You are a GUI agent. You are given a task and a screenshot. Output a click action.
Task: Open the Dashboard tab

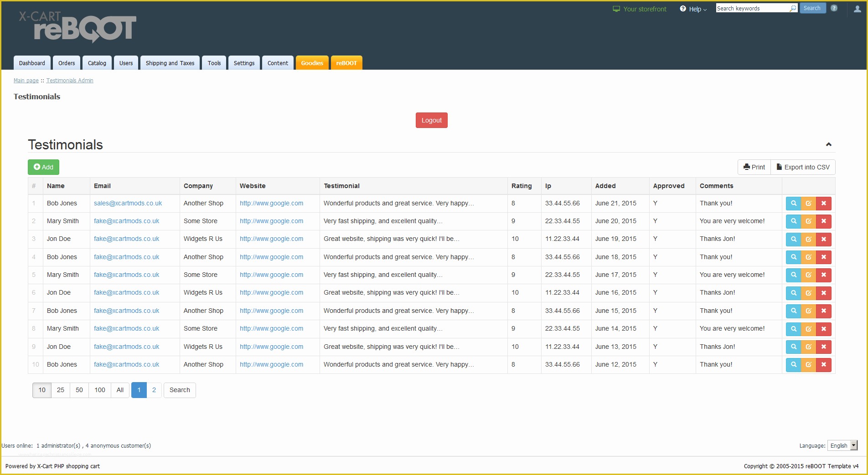32,63
